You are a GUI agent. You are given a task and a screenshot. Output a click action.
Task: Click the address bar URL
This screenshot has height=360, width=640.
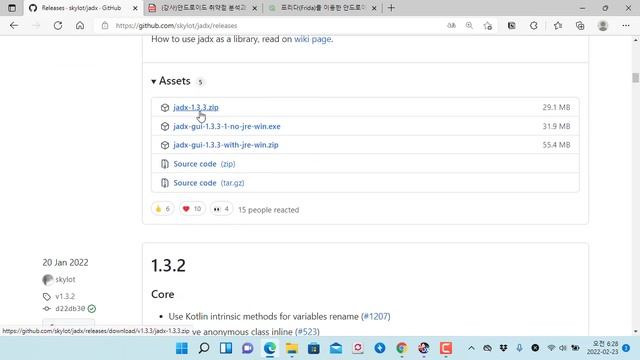tap(176, 25)
